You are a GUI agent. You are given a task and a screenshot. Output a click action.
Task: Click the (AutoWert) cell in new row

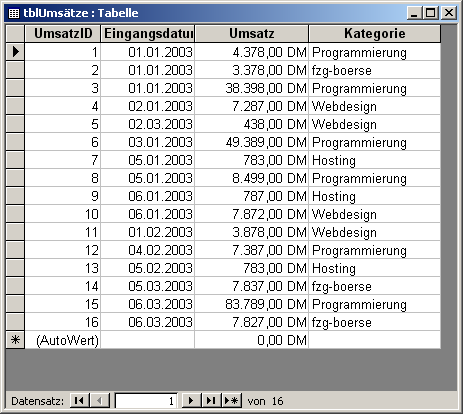[63, 340]
